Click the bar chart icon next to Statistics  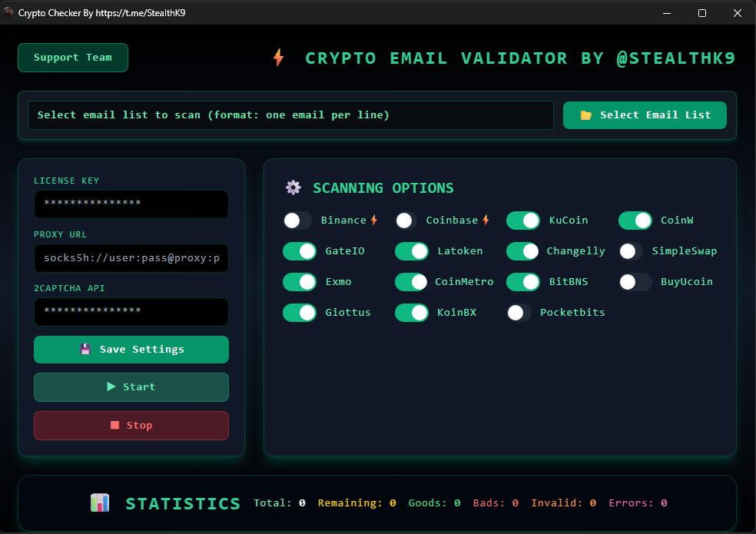[100, 503]
